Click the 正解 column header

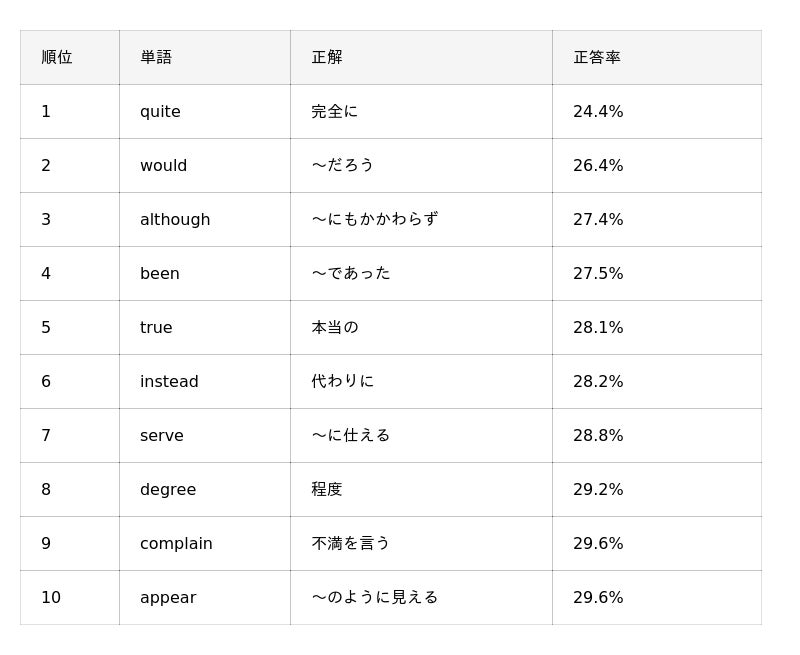pyautogui.click(x=421, y=57)
